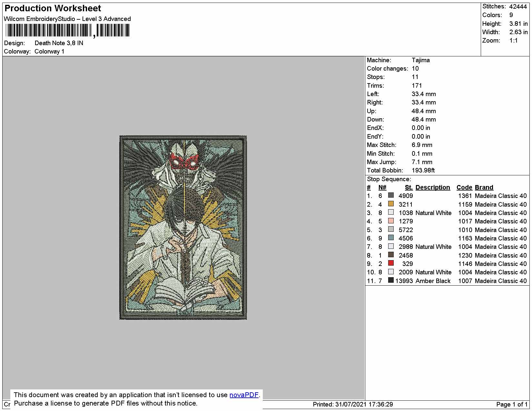Select the N# column header
Screen dimensions: 532x411
tap(382, 188)
